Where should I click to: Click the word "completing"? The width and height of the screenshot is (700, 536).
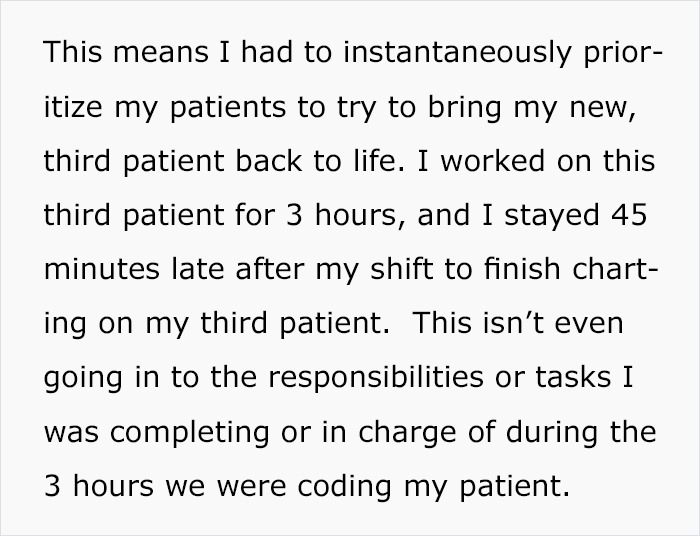point(190,433)
